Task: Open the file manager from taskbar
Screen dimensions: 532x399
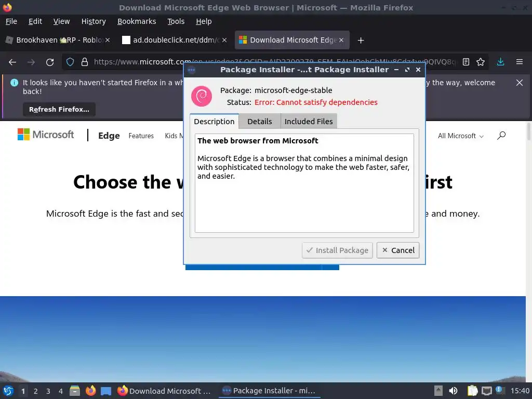Action: pos(75,391)
